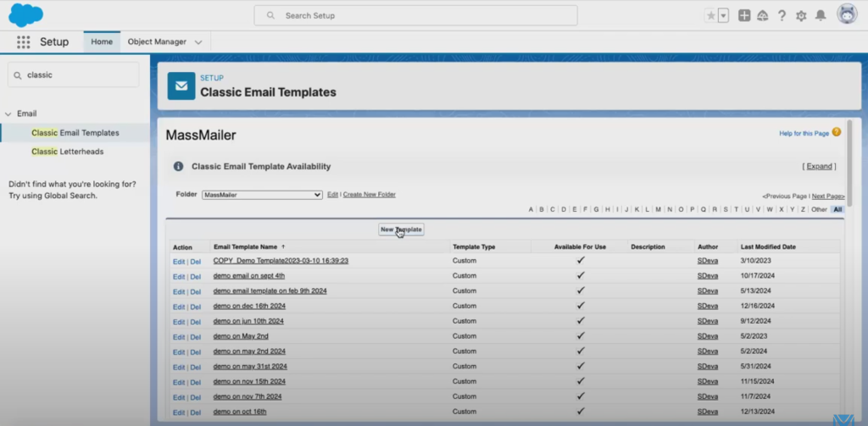Select Classic Letterheads in sidebar
The width and height of the screenshot is (868, 426).
(x=68, y=152)
